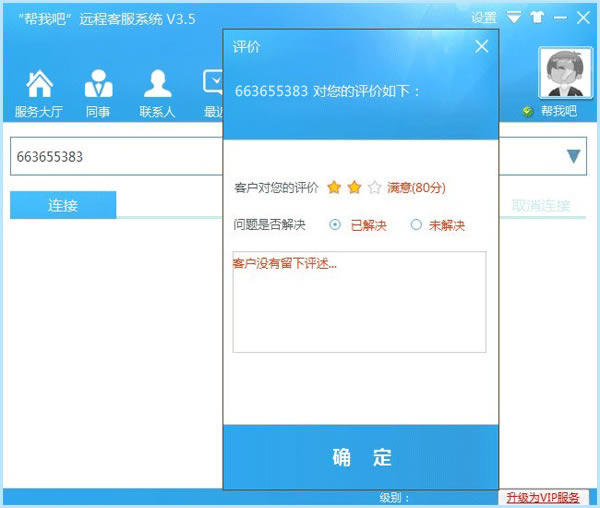The width and height of the screenshot is (600, 508).
Task: Click the 连接 connect button
Action: pyautogui.click(x=63, y=205)
